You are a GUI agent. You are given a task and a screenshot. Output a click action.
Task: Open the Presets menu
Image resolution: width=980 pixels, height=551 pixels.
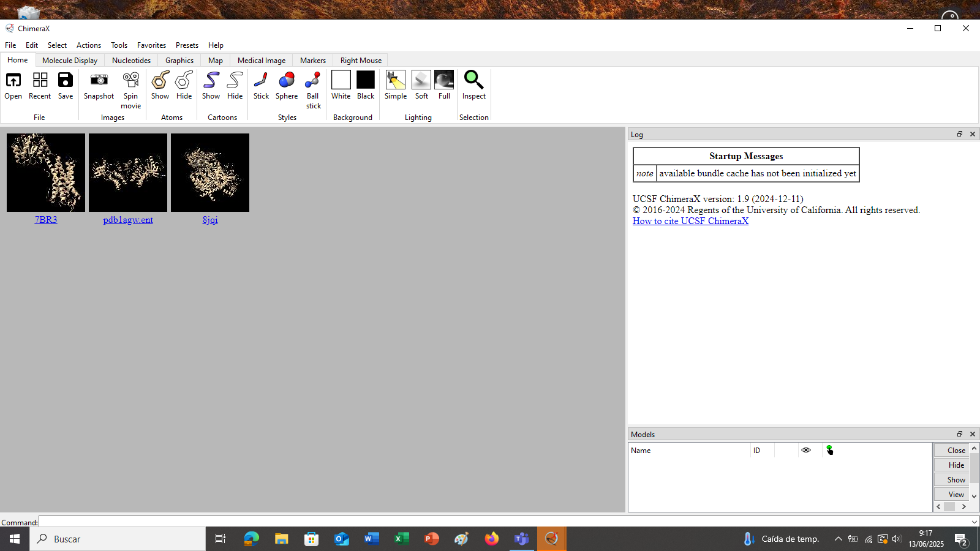pyautogui.click(x=187, y=45)
